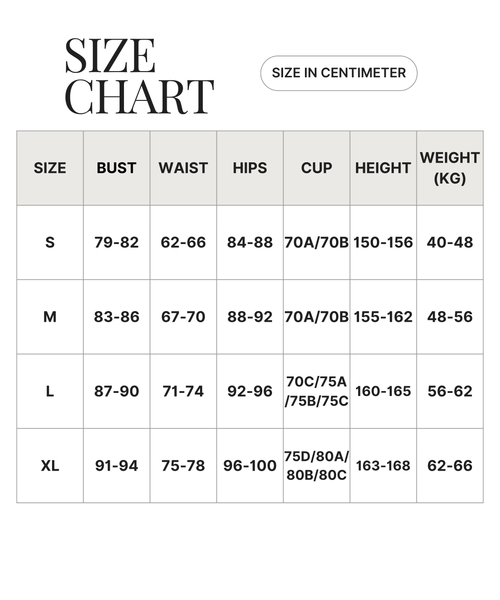Click the 79-82 bust cell

click(x=117, y=243)
